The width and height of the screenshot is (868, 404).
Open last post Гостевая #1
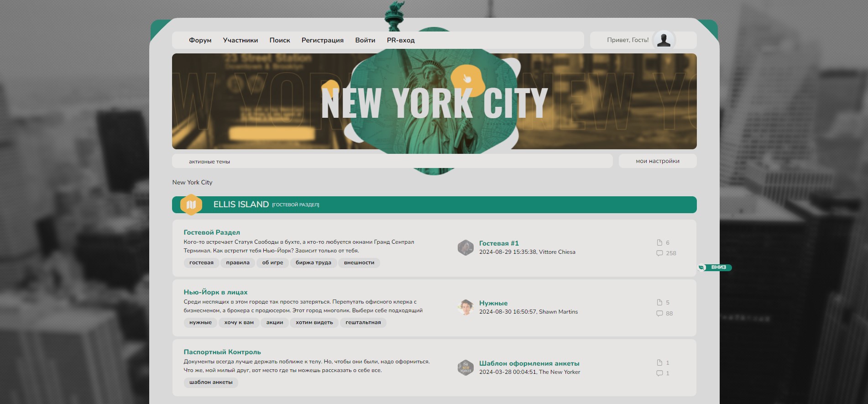pos(499,243)
